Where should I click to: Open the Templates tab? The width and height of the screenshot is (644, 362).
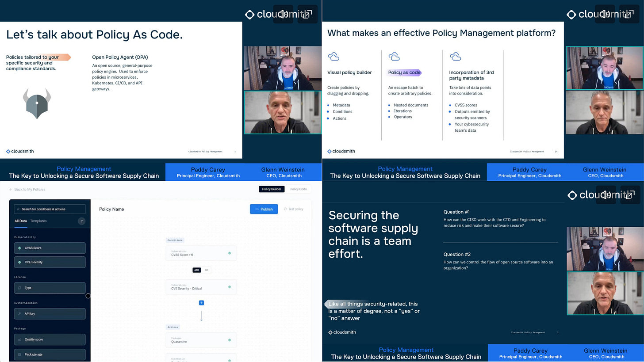click(38, 221)
